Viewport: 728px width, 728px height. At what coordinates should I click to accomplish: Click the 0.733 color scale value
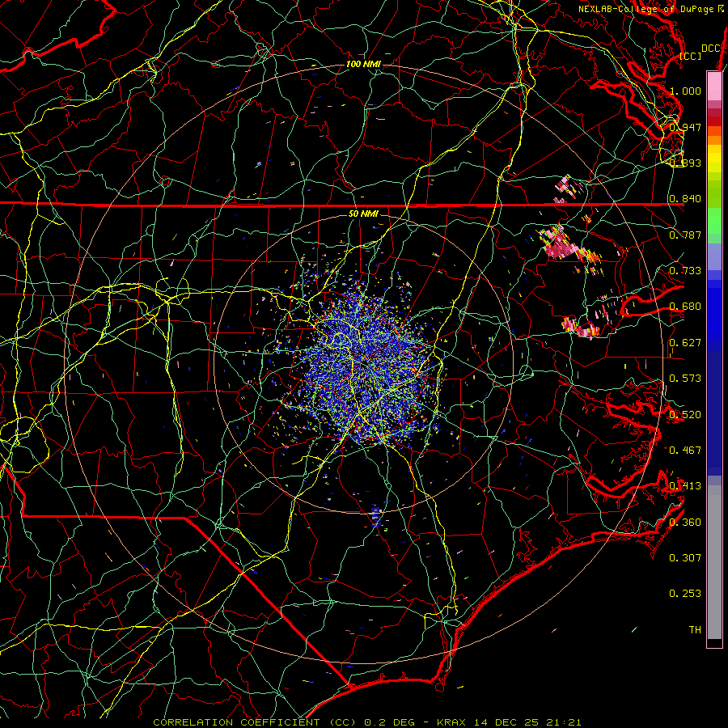(685, 271)
